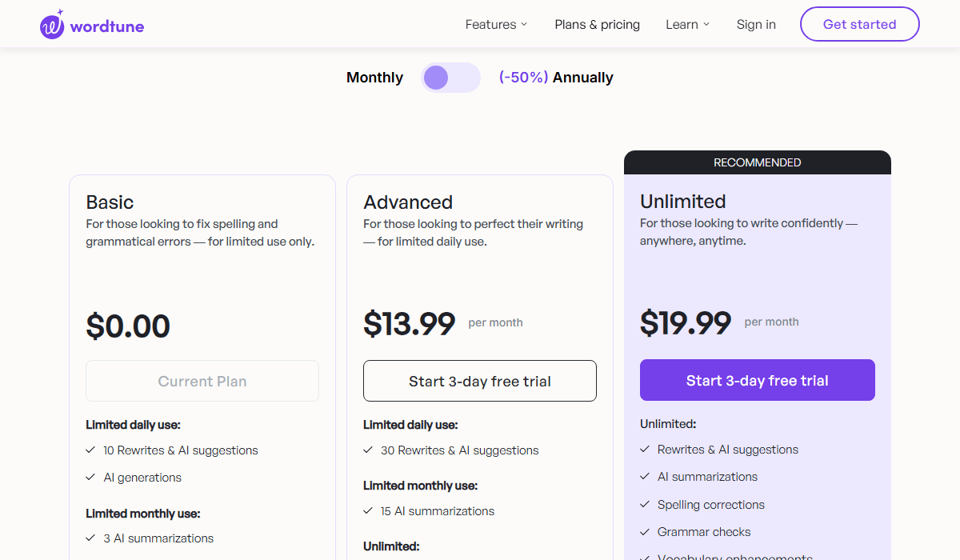Screen dimensions: 960x560
Task: Click '15 AI summarizations' text
Action: [438, 511]
